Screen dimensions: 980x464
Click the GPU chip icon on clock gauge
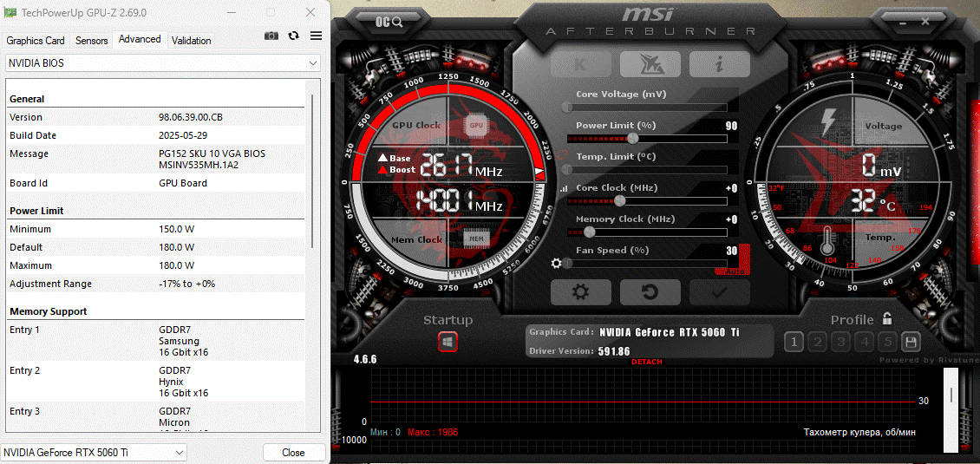point(476,126)
